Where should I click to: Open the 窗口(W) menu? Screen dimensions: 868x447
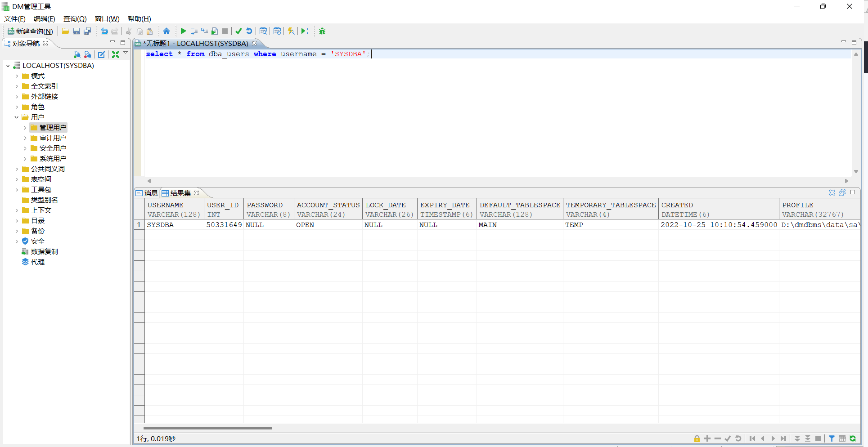(107, 18)
